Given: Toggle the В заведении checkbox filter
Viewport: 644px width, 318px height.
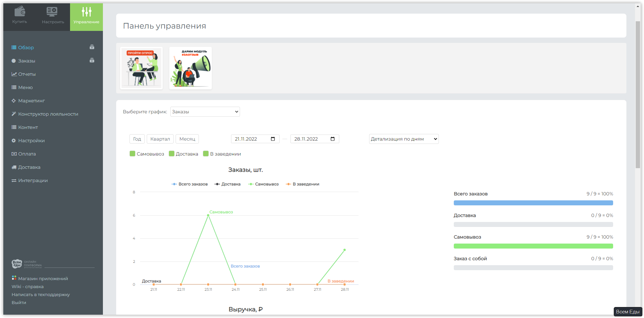Looking at the screenshot, I should pyautogui.click(x=206, y=154).
